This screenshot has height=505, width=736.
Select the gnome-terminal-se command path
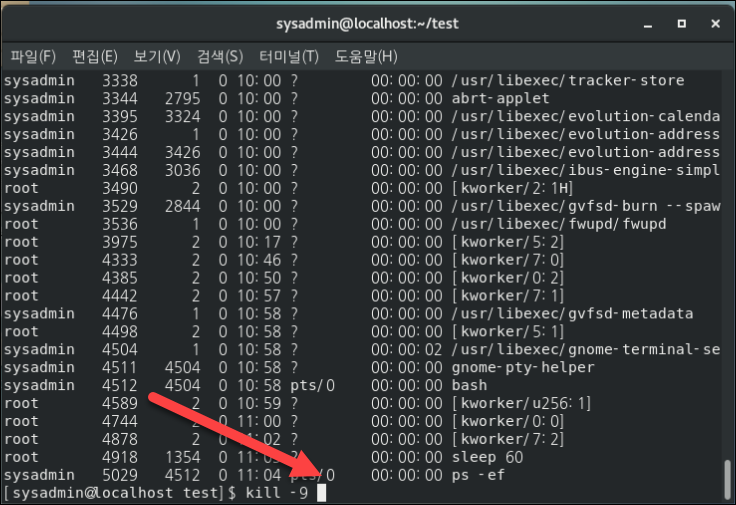(x=585, y=350)
